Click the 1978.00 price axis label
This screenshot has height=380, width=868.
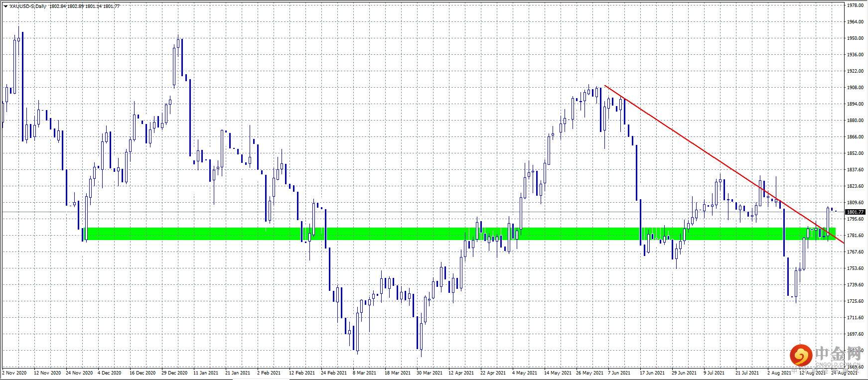click(855, 5)
